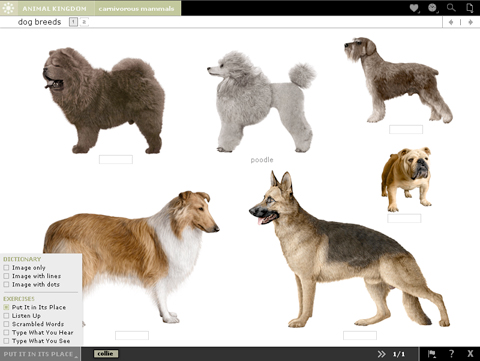Click the poodle image
Screen dimensions: 480x361
[262, 102]
